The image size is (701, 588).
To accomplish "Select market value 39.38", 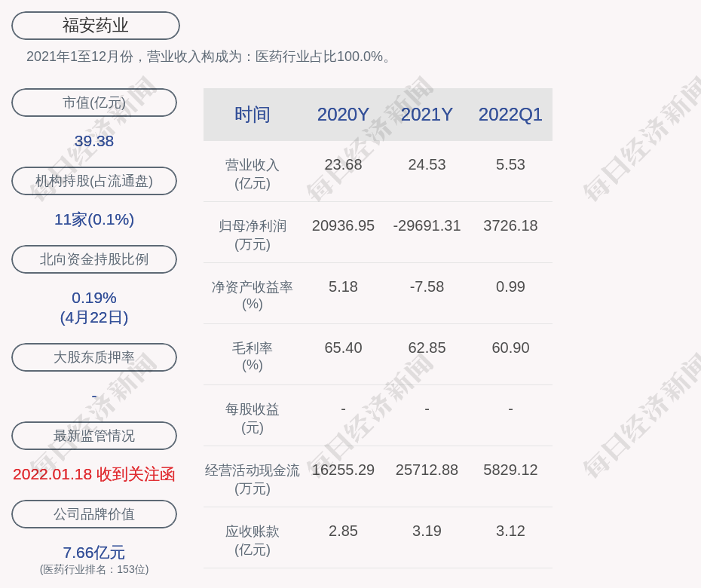I will (x=94, y=141).
